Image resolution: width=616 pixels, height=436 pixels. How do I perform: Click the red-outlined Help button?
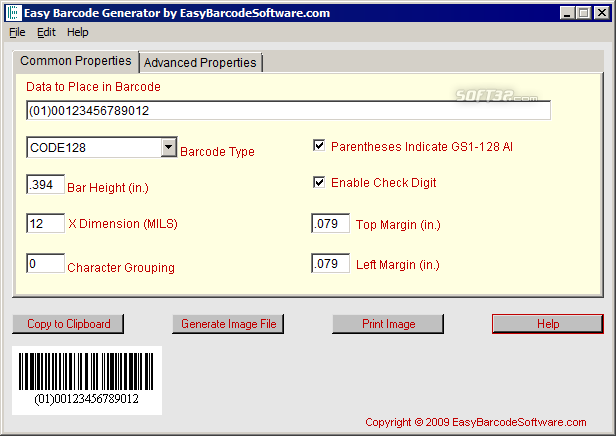[x=548, y=324]
